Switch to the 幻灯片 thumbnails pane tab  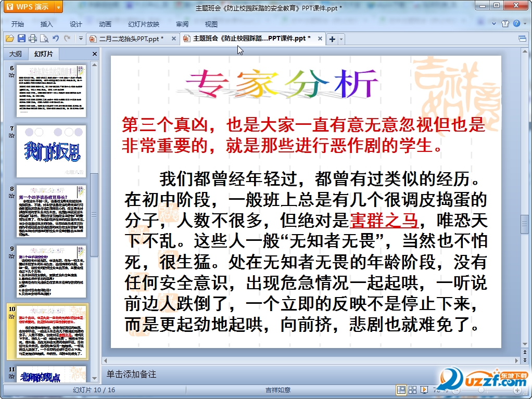click(43, 54)
